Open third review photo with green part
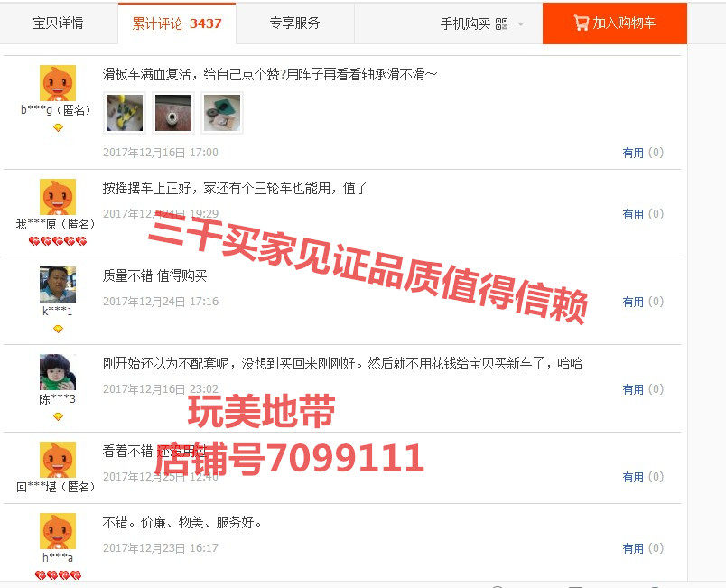This screenshot has height=588, width=726. 222,113
